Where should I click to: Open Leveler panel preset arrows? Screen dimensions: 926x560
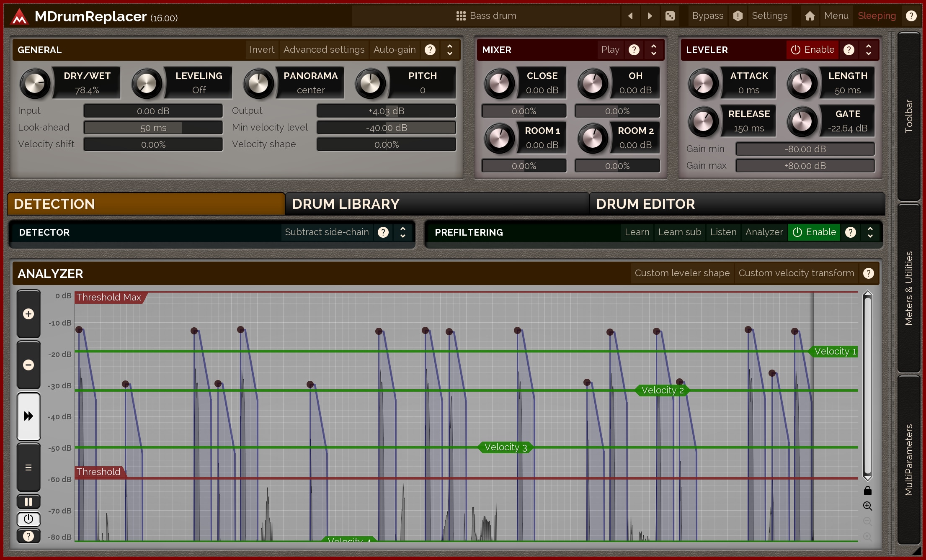click(x=869, y=50)
